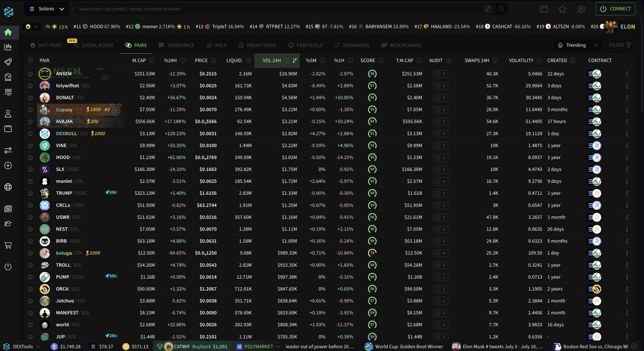Click the POLYMARKET link in bottom bar
644x351 pixels.
260,346
